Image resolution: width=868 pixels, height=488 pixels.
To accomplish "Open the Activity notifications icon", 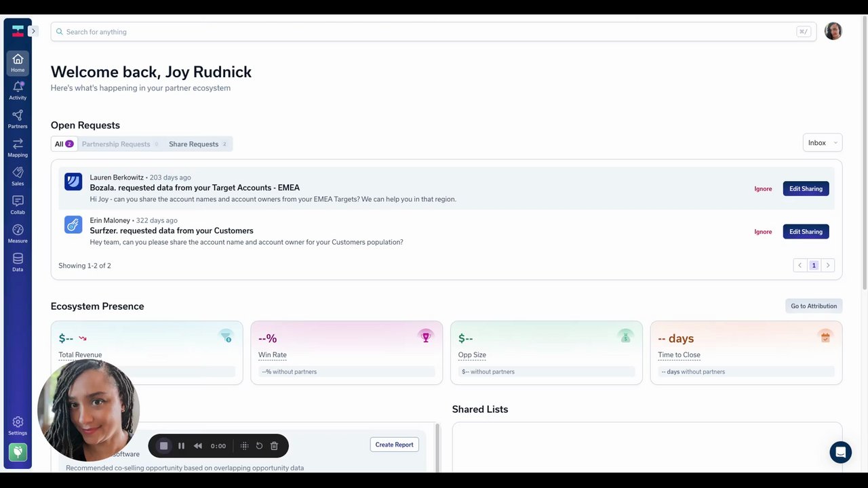I will pyautogui.click(x=18, y=91).
